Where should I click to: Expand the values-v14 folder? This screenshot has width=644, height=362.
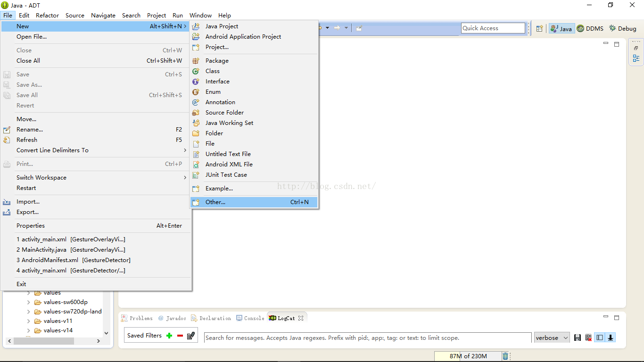coord(28,330)
